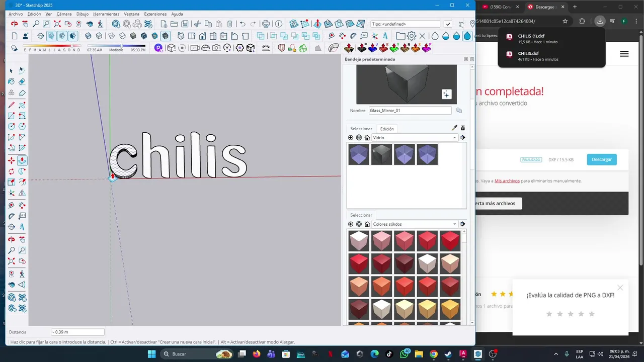Click the green Y push-pull plugin icon
Screen dimensions: 644x362
click(x=394, y=48)
